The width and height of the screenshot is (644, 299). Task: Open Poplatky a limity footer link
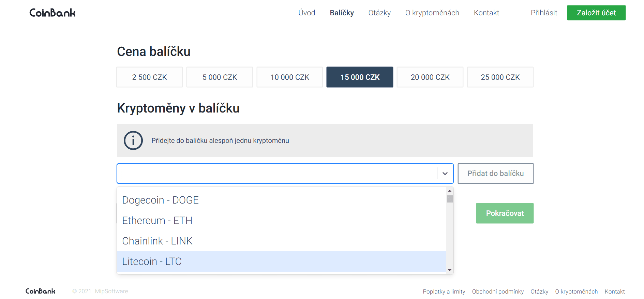point(444,291)
